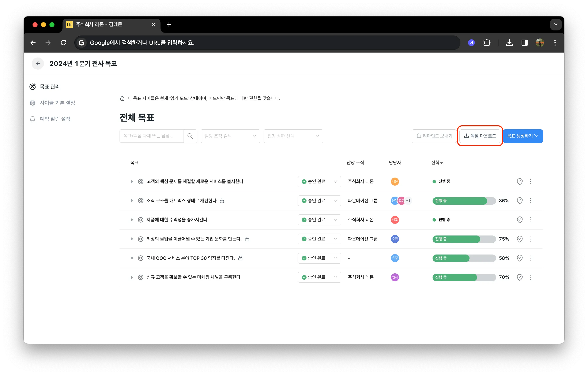Open more options for 국내 OOO 서비스 row

[531, 258]
